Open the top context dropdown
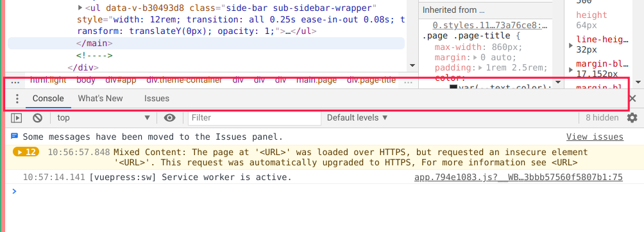Image resolution: width=644 pixels, height=232 pixels. pyautogui.click(x=103, y=118)
